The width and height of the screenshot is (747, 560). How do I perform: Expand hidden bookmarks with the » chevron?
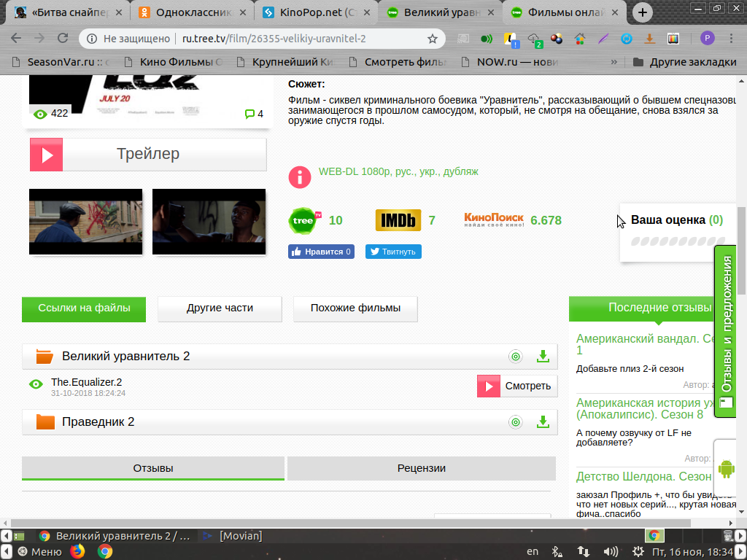(614, 62)
